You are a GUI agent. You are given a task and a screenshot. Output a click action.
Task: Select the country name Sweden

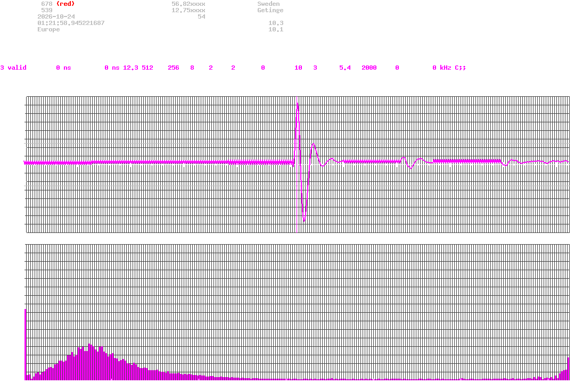pos(268,4)
